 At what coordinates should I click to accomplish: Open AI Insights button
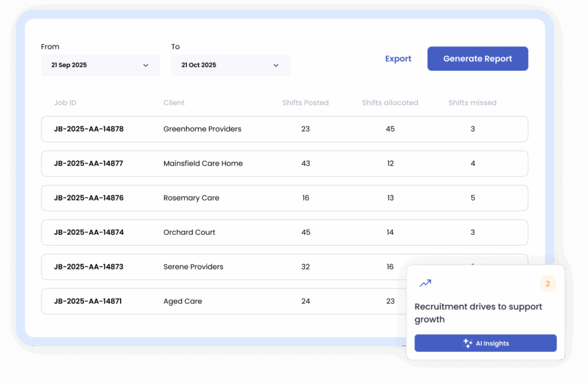click(485, 343)
